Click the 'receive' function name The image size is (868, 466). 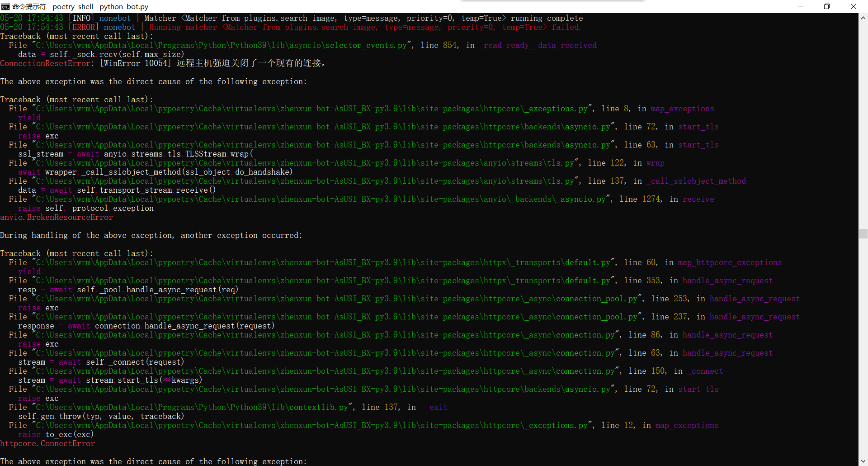(698, 199)
